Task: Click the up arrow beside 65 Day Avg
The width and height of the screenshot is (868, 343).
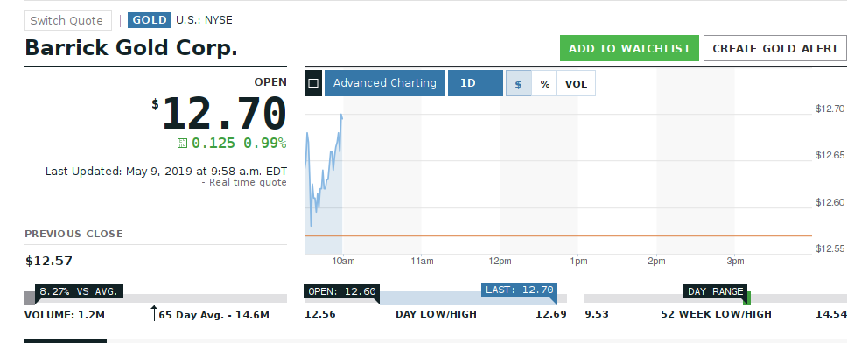Action: pos(154,313)
